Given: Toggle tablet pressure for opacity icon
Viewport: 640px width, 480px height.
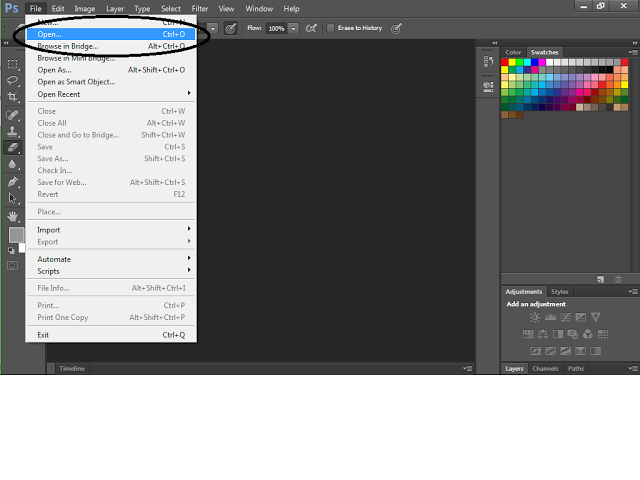Looking at the screenshot, I should tap(231, 28).
